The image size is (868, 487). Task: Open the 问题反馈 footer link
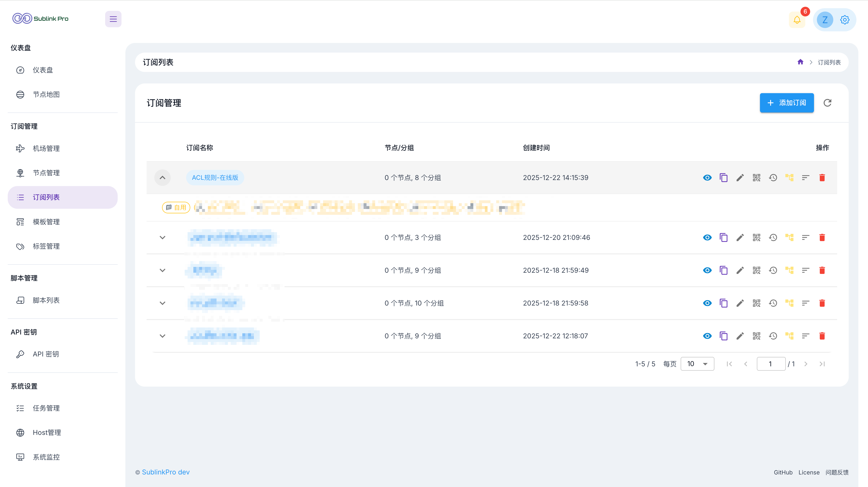(x=837, y=473)
